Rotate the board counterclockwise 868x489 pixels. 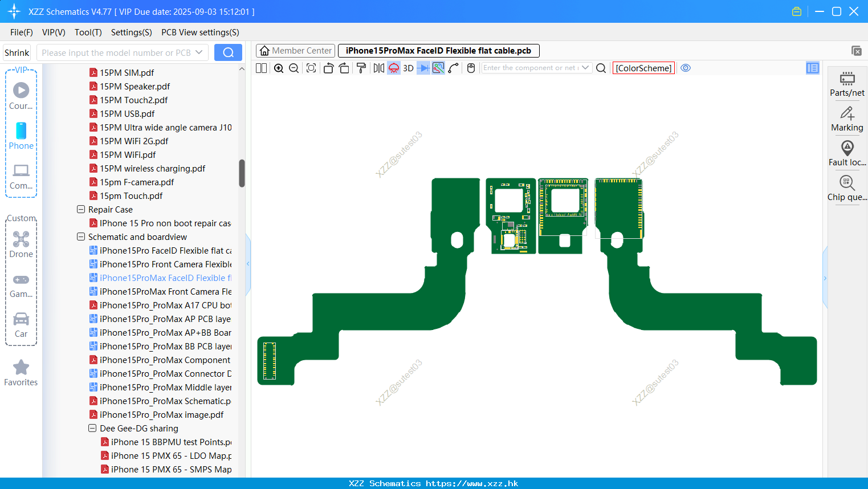pyautogui.click(x=328, y=68)
